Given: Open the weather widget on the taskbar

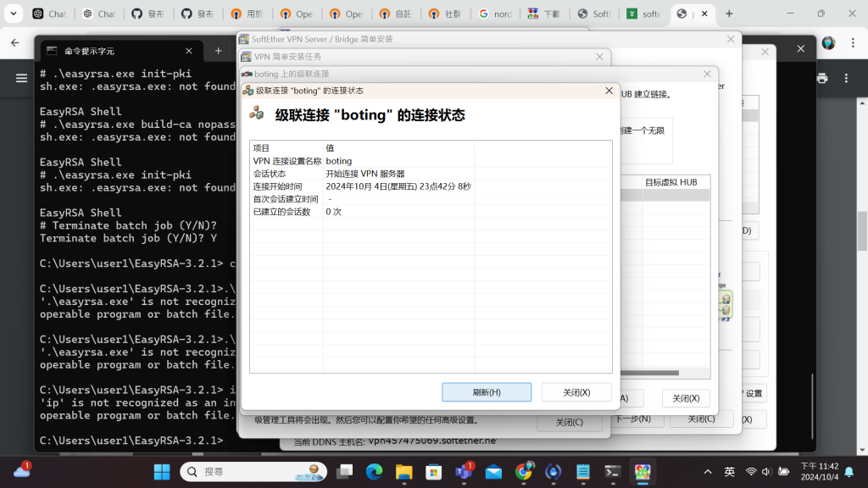Looking at the screenshot, I should click(22, 471).
